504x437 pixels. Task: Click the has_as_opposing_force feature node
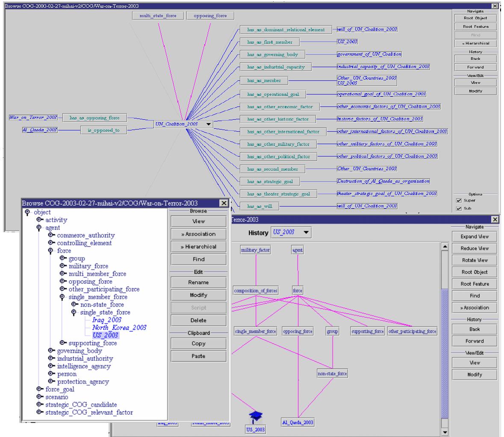(x=94, y=118)
